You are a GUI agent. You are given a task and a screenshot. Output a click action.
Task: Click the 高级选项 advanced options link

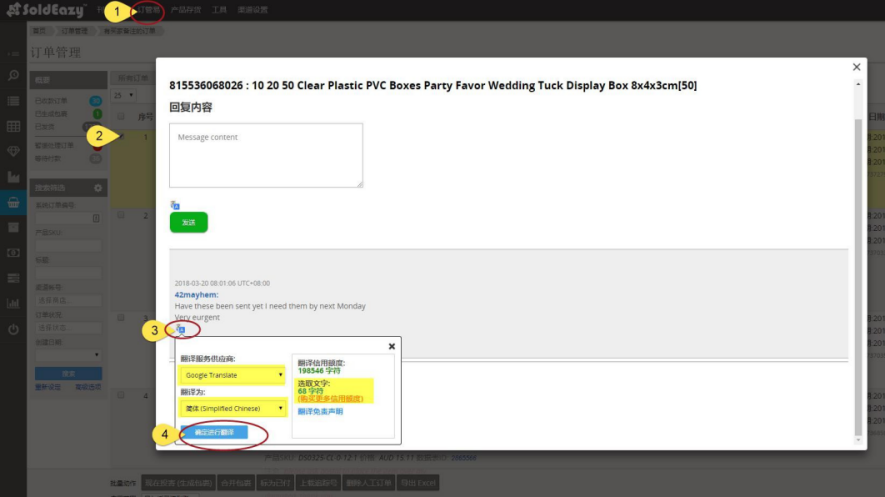pos(89,387)
